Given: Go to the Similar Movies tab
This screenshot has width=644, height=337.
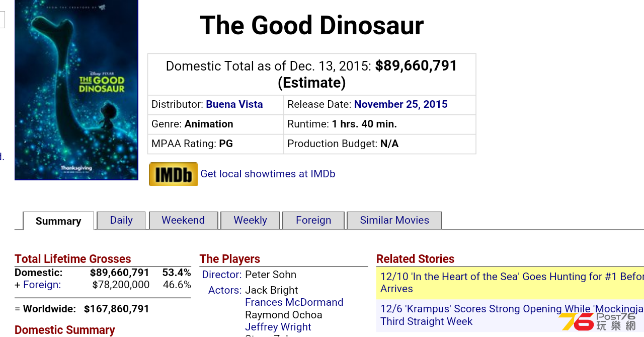Looking at the screenshot, I should click(394, 221).
